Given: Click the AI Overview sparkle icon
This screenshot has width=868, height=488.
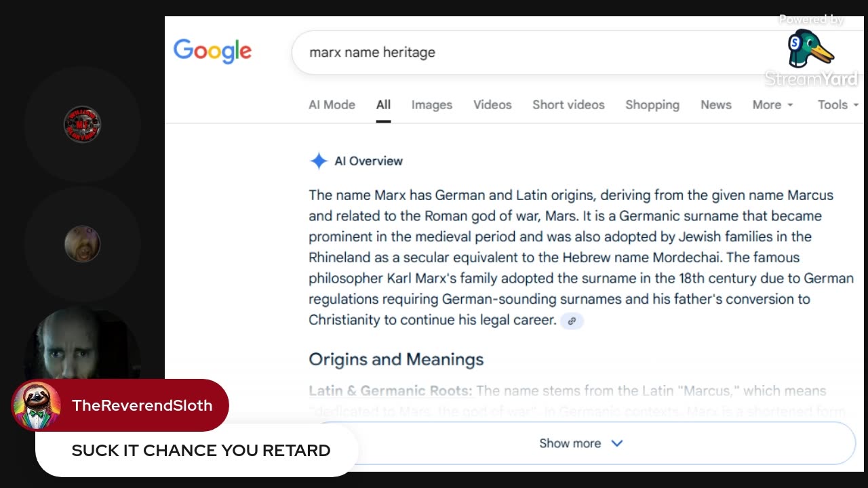Looking at the screenshot, I should (318, 161).
